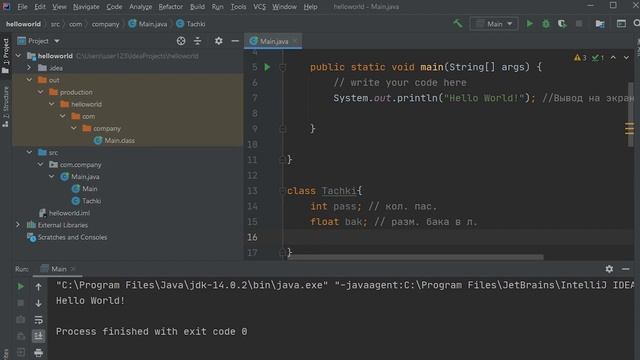The image size is (640, 360).
Task: Click the down arrow in Run console
Action: [38, 303]
